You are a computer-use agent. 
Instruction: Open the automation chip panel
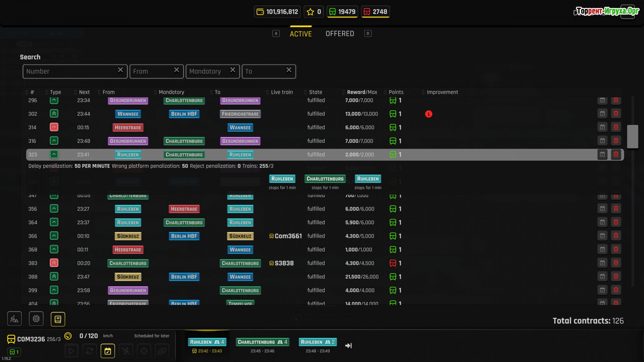coord(36,319)
